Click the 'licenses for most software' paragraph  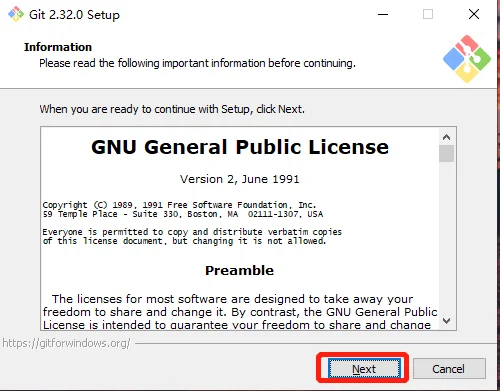pos(240,312)
